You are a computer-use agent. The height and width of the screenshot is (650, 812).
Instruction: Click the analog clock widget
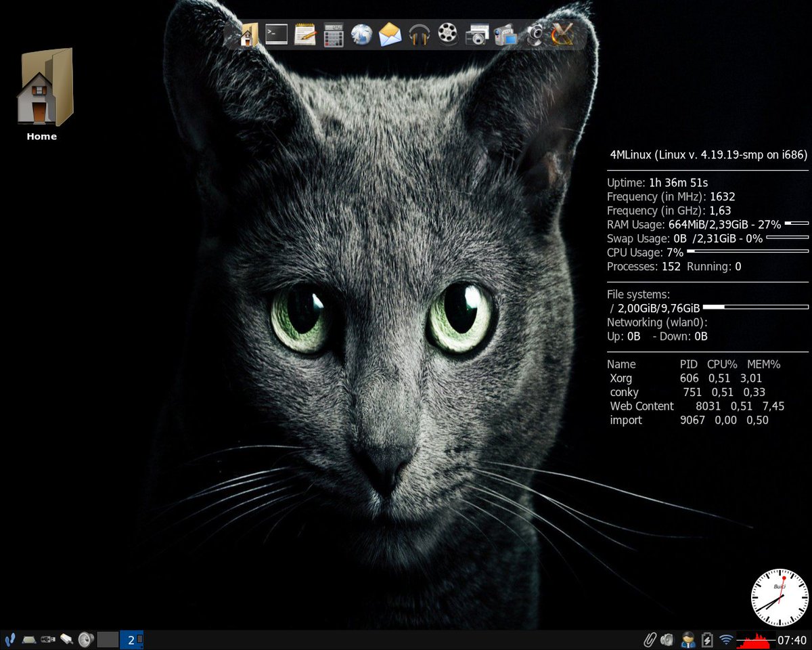tap(780, 598)
